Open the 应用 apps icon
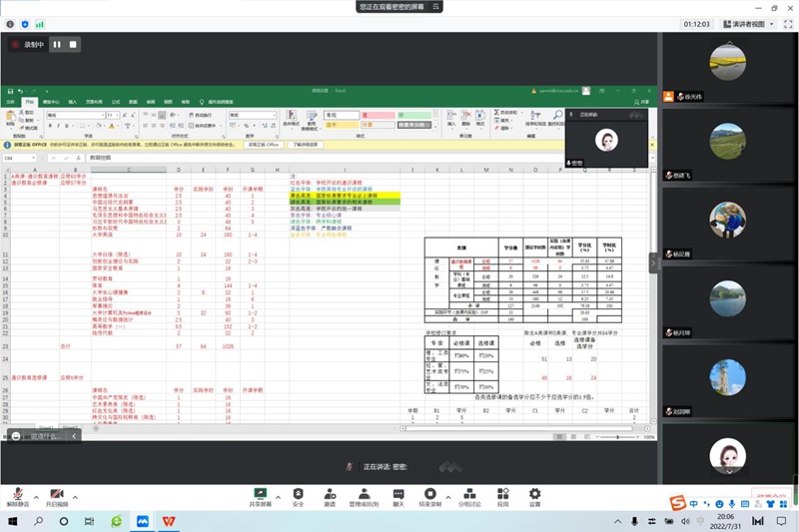The image size is (799, 532). (502, 494)
